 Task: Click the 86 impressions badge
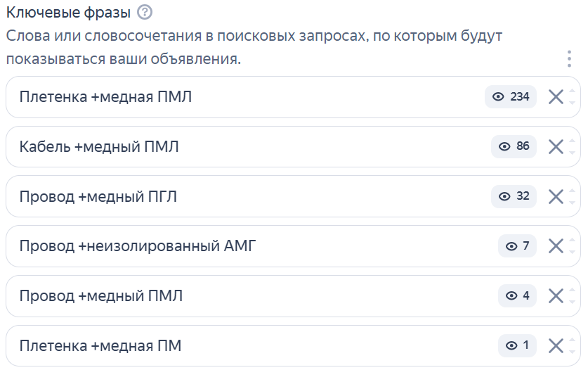(x=514, y=146)
